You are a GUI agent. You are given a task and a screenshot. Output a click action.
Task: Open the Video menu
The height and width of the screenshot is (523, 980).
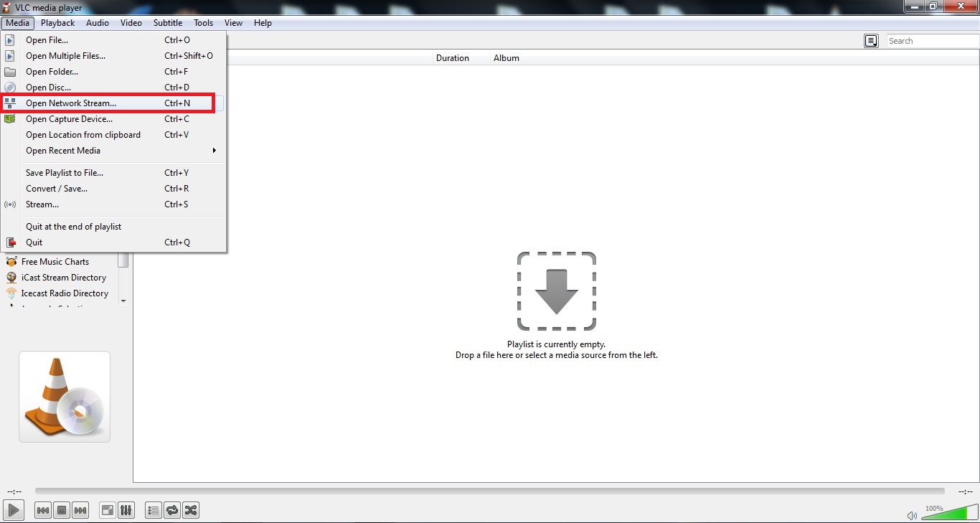(x=131, y=23)
